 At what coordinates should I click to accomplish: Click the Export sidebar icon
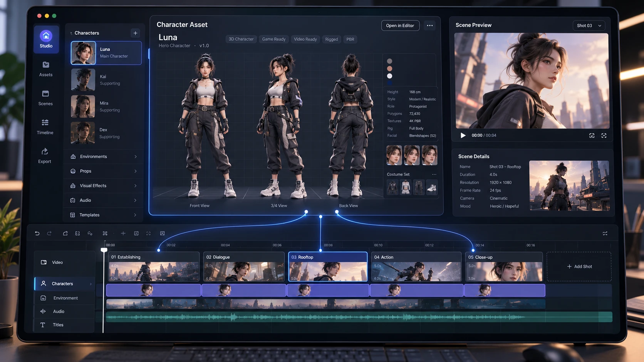tap(45, 155)
